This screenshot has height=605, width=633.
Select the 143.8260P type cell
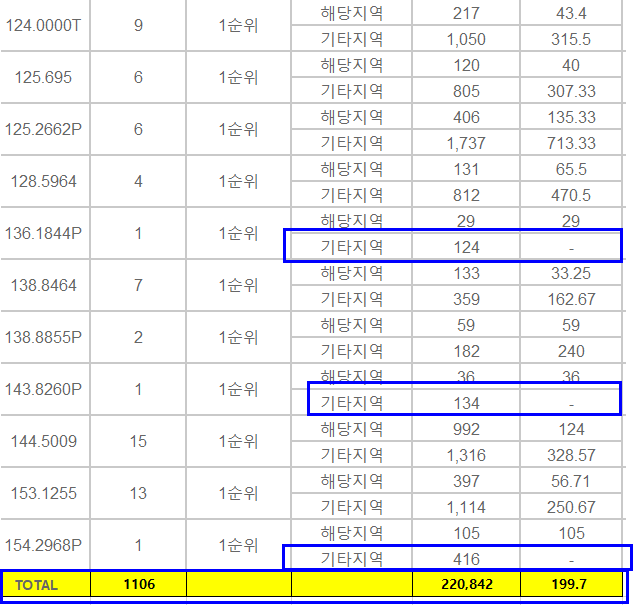(45, 389)
